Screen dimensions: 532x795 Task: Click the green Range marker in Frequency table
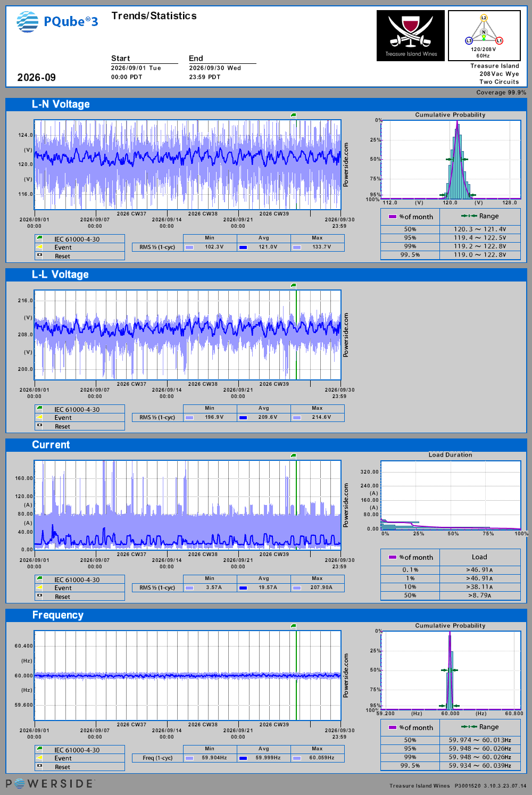(x=469, y=727)
